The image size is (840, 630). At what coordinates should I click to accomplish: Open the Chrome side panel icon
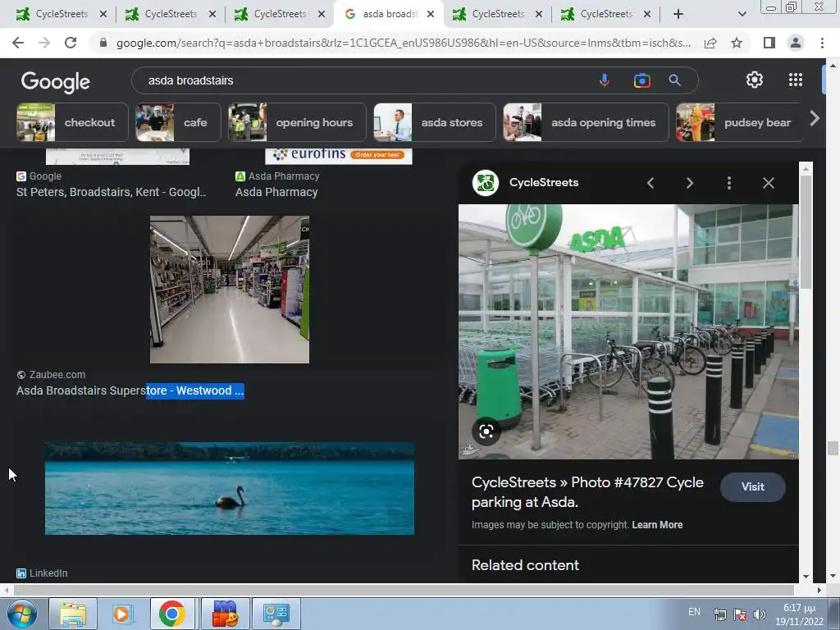769,43
